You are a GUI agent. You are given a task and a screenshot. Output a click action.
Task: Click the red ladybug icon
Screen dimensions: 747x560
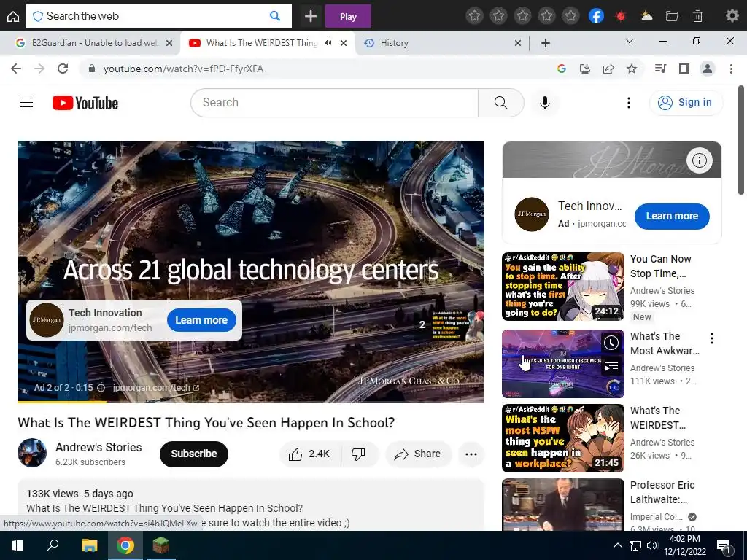tap(620, 16)
